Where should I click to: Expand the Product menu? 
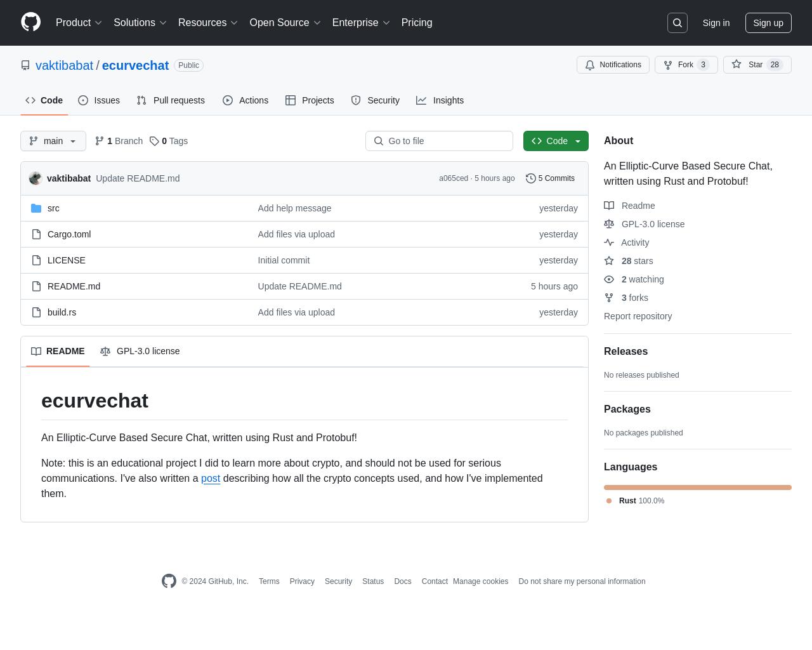[79, 23]
